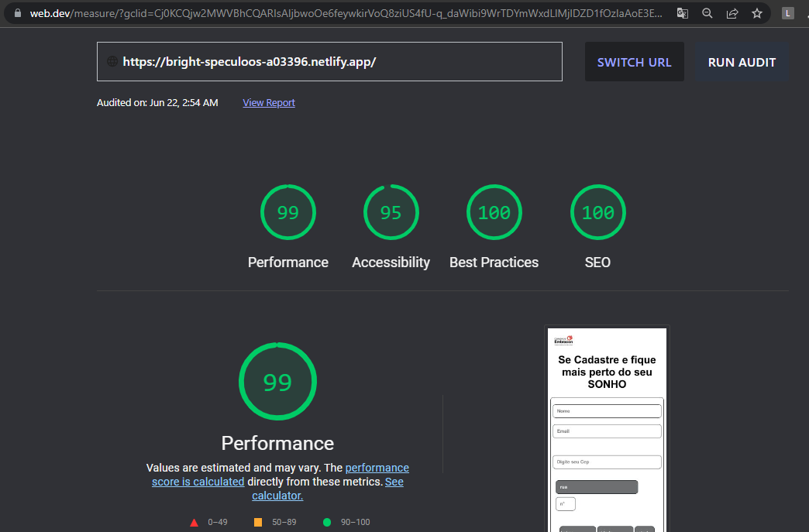
Task: Click the orange square 50–89 legend icon
Action: (258, 522)
